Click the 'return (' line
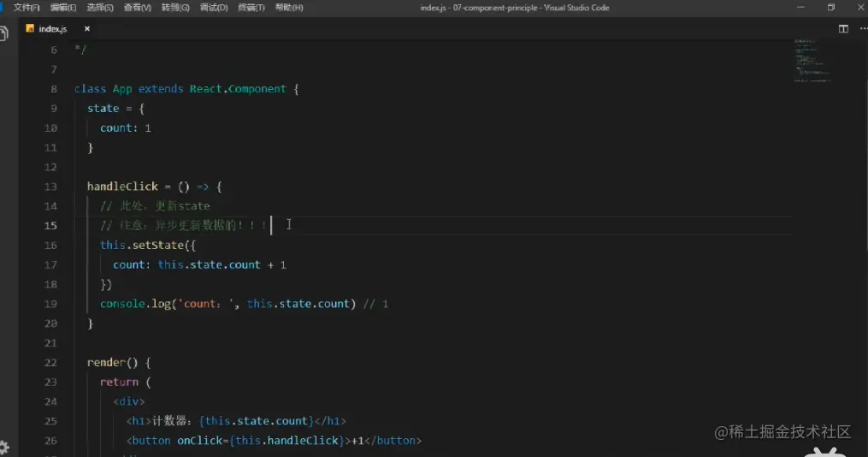Viewport: 868px width, 457px height. (125, 383)
